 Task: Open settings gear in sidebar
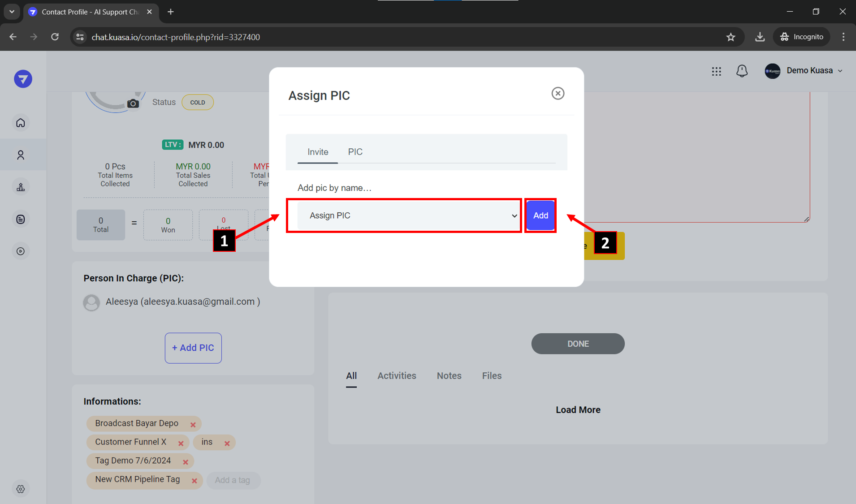coord(21,489)
